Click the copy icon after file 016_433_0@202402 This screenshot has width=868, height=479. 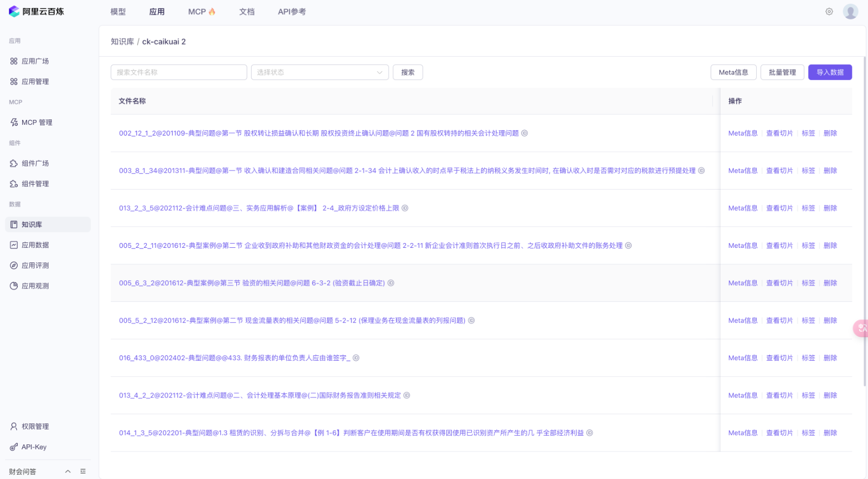[x=356, y=358]
